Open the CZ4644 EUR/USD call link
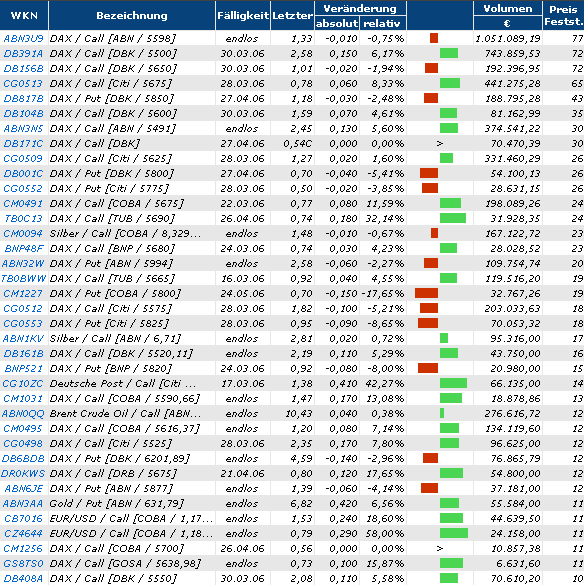This screenshot has width=584, height=585. click(23, 534)
